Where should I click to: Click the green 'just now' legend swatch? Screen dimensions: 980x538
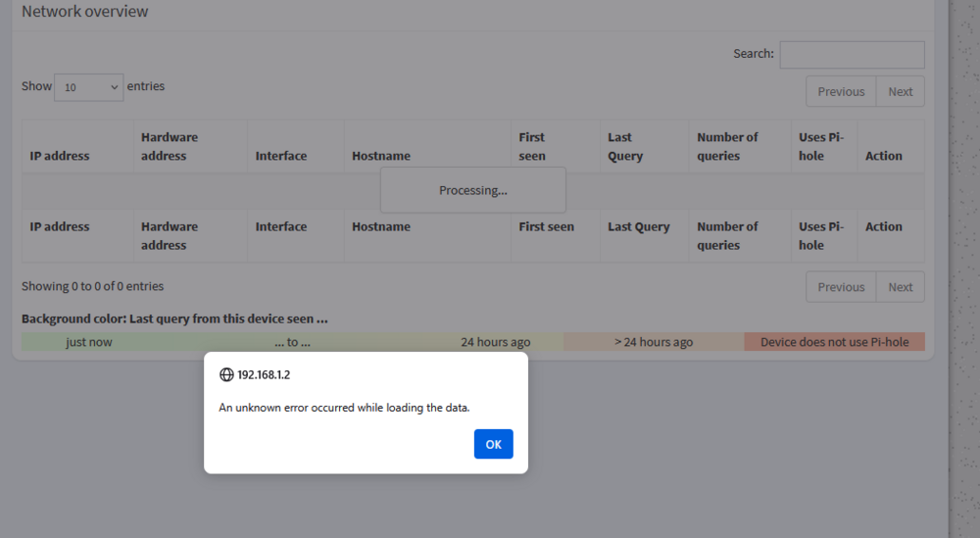tap(89, 342)
